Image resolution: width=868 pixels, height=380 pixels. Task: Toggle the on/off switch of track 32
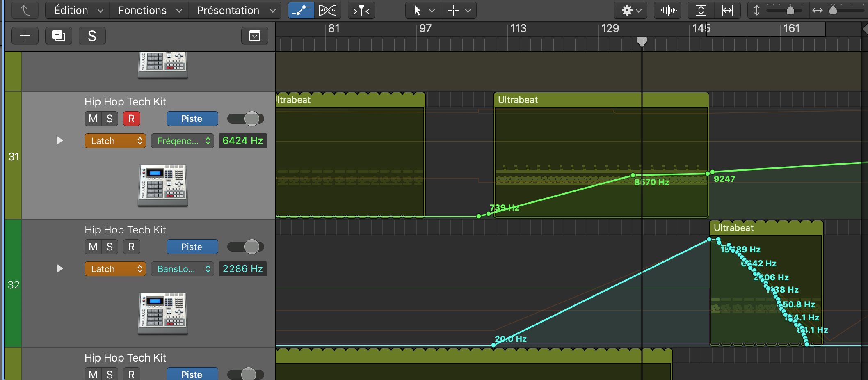(245, 247)
